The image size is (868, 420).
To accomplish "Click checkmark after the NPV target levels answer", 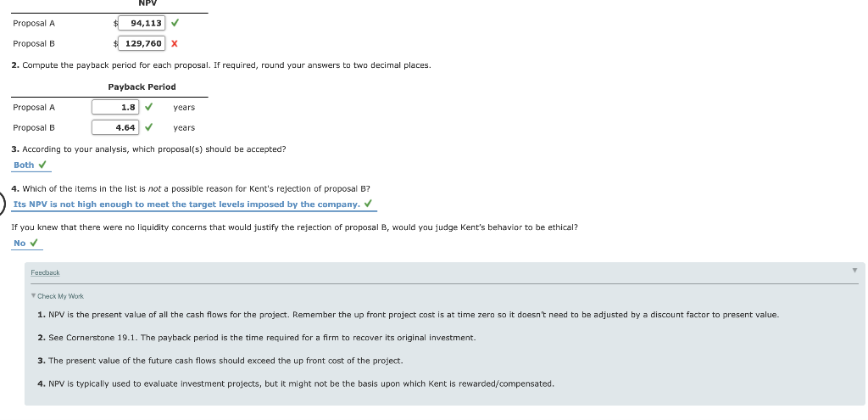I will [x=368, y=204].
